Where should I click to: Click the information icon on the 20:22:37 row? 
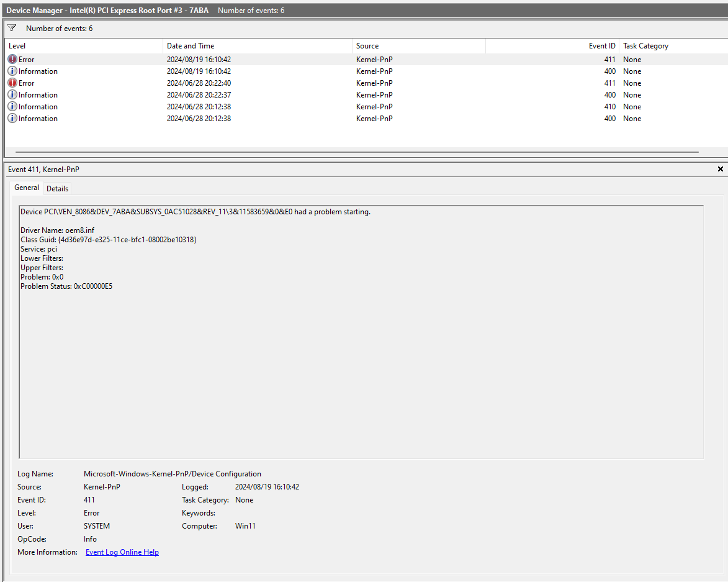(x=12, y=94)
